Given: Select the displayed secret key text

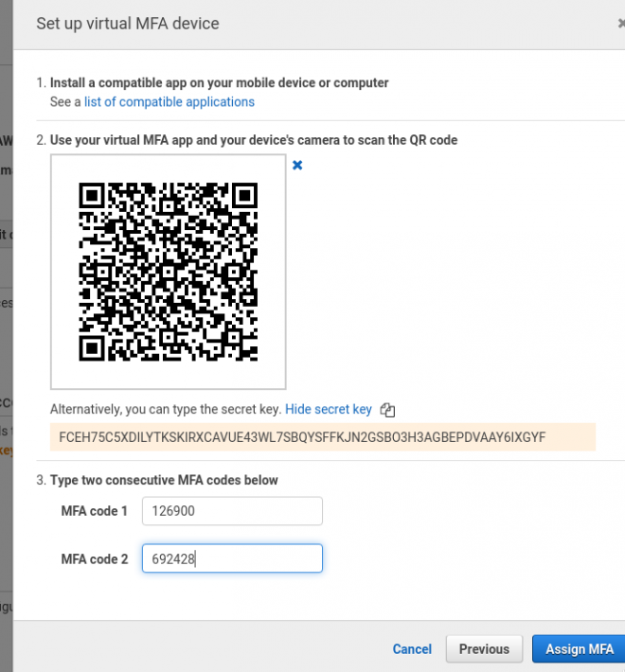Looking at the screenshot, I should pos(302,437).
